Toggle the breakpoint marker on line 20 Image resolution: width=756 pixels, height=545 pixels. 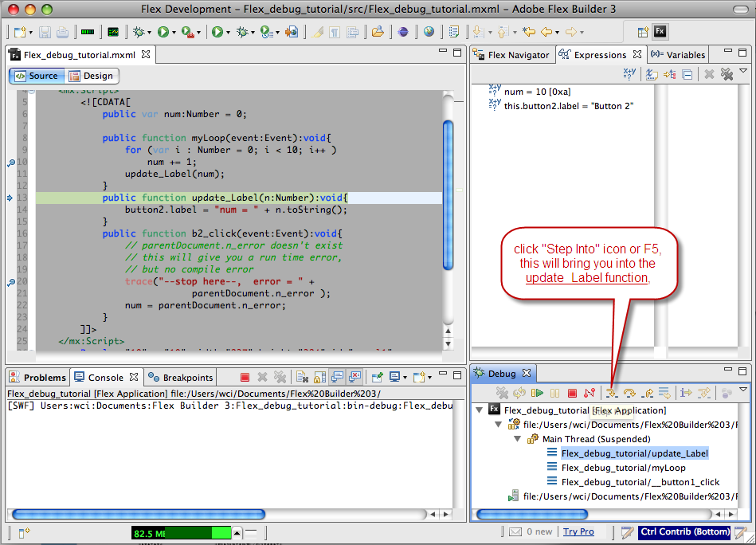11,281
